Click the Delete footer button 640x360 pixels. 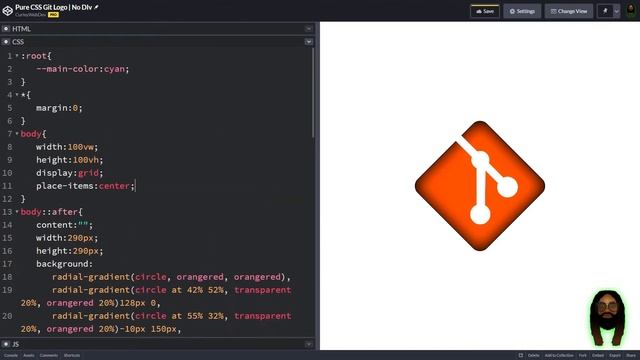(x=533, y=356)
